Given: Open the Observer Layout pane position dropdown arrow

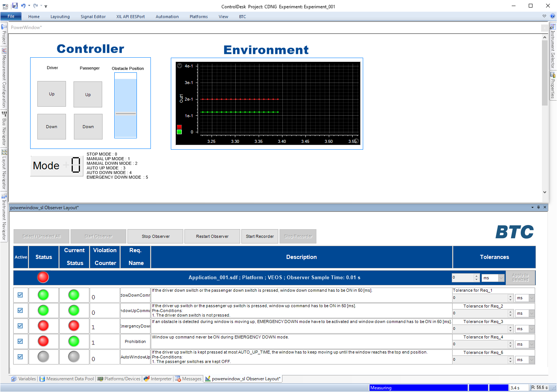Looking at the screenshot, I should (532, 207).
